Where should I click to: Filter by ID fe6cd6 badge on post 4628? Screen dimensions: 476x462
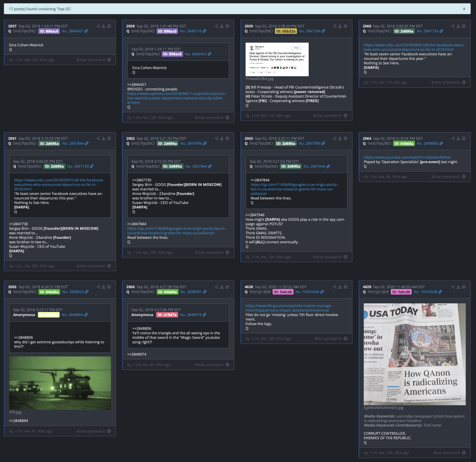tap(283, 292)
